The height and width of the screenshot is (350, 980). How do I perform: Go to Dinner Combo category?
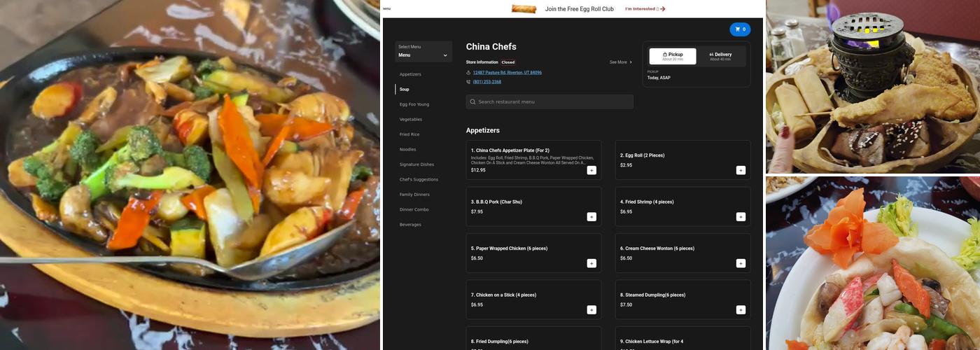tap(414, 210)
